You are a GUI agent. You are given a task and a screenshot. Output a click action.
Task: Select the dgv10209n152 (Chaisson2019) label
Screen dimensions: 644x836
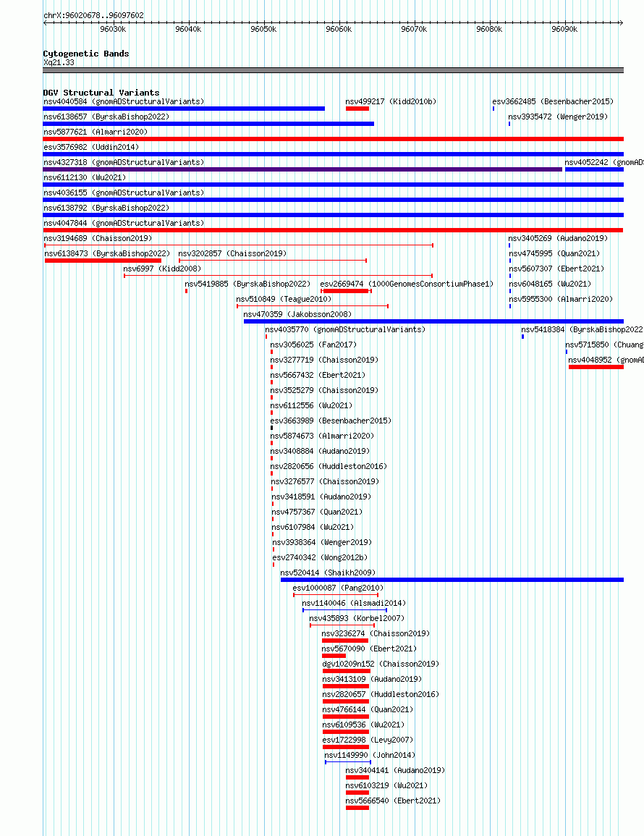tap(381, 664)
